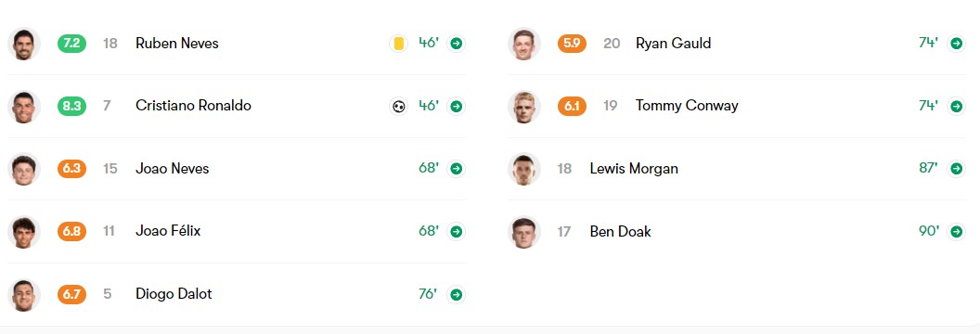This screenshot has width=980, height=334.
Task: Click Ryan Gauld's 5.9 rating badge
Action: coord(572,44)
